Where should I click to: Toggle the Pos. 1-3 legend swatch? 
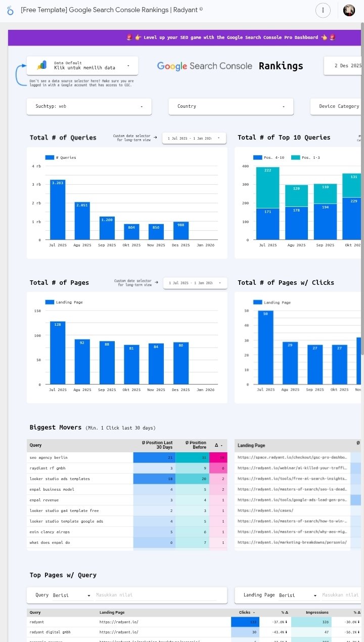point(295,157)
